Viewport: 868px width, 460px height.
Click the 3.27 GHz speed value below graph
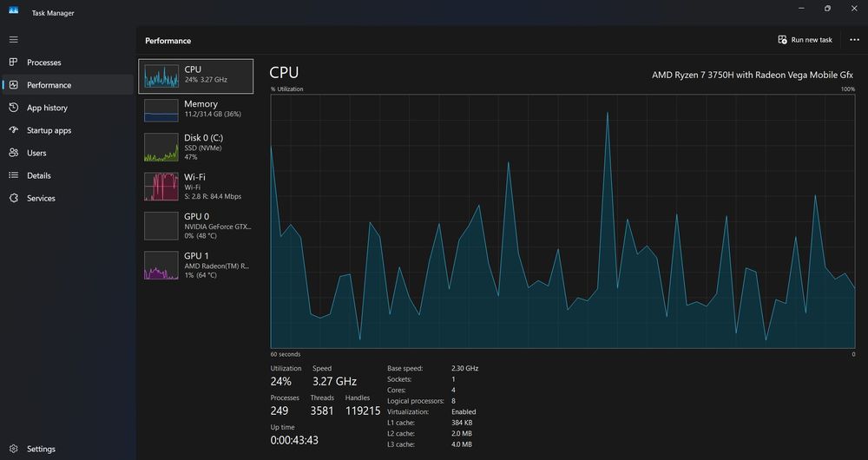334,381
